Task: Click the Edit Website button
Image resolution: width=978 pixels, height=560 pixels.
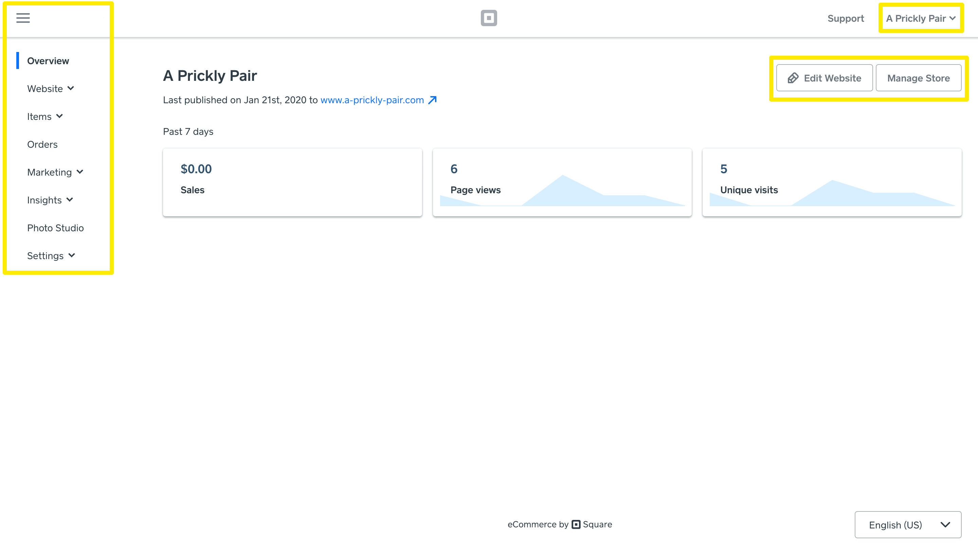Action: (x=825, y=78)
